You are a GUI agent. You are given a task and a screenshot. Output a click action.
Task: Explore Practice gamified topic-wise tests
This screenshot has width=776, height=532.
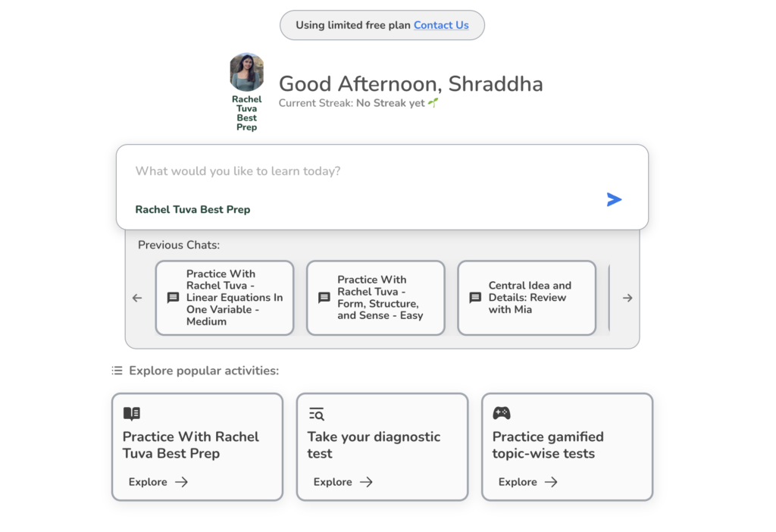coord(527,482)
